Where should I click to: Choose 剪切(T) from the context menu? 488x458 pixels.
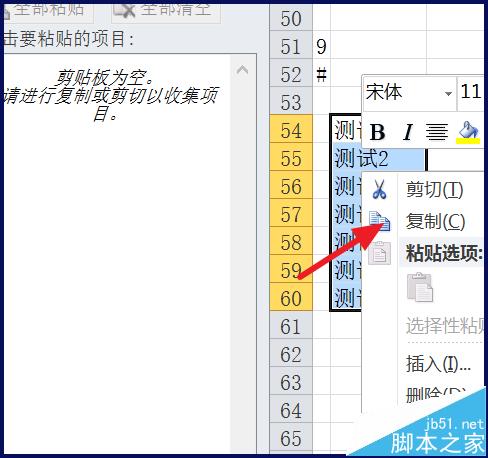[434, 190]
